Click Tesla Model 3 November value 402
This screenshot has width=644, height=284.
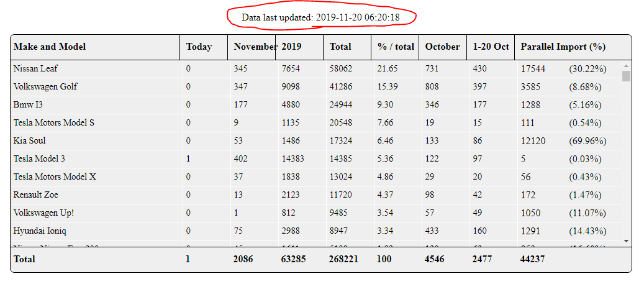tap(240, 158)
